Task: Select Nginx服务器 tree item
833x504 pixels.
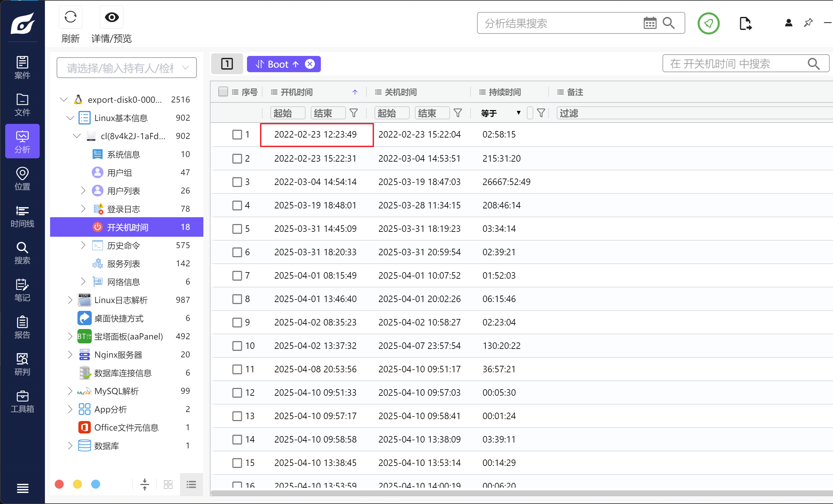Action: (118, 355)
